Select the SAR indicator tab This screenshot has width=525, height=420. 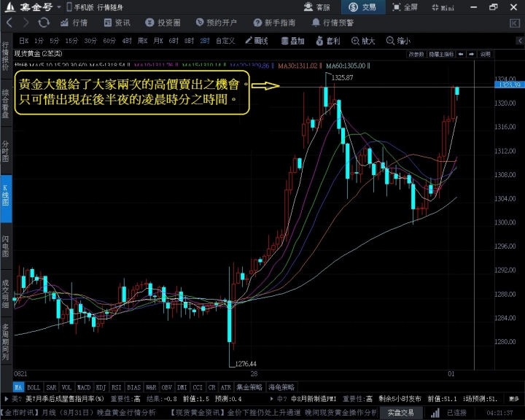[51, 387]
